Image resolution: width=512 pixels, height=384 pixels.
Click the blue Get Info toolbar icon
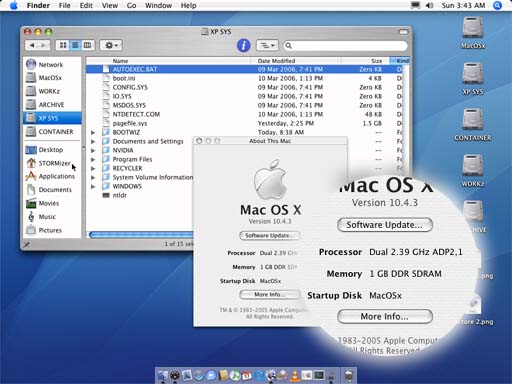[x=243, y=45]
